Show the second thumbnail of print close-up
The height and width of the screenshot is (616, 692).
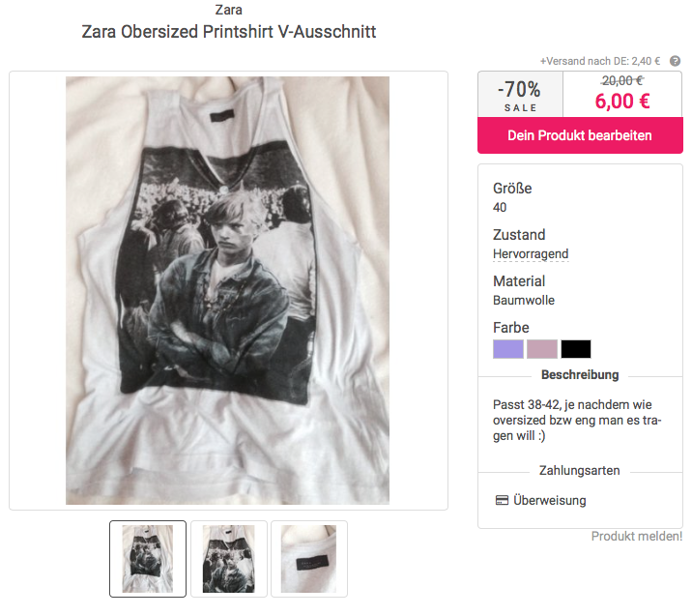tap(229, 559)
